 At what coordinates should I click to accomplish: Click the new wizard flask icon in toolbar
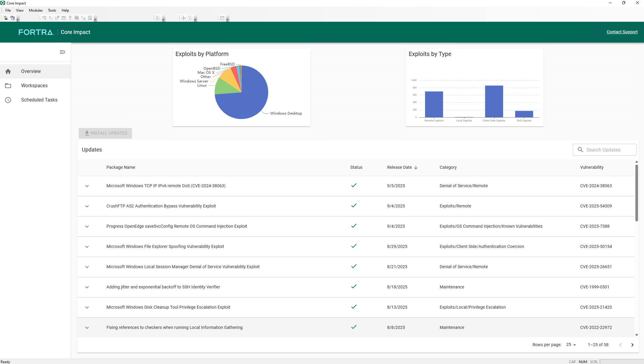pyautogui.click(x=5, y=18)
